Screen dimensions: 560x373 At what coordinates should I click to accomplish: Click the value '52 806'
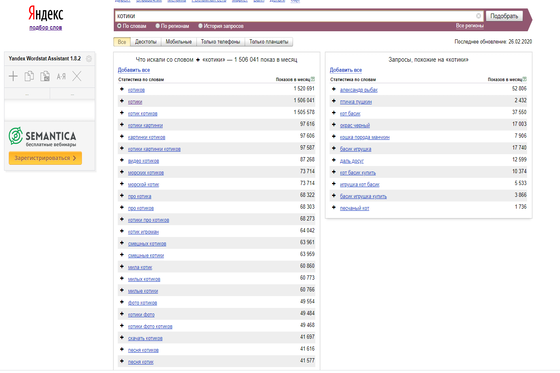tap(519, 89)
